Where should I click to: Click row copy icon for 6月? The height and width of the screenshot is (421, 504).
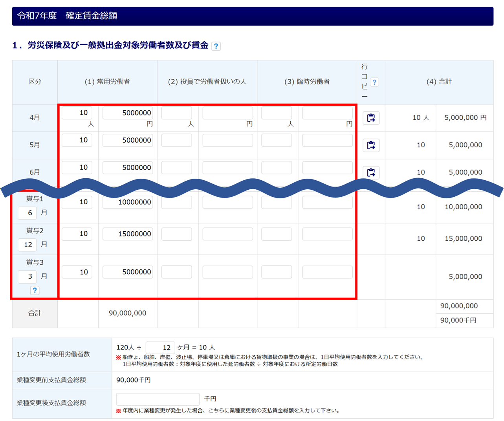pos(371,172)
